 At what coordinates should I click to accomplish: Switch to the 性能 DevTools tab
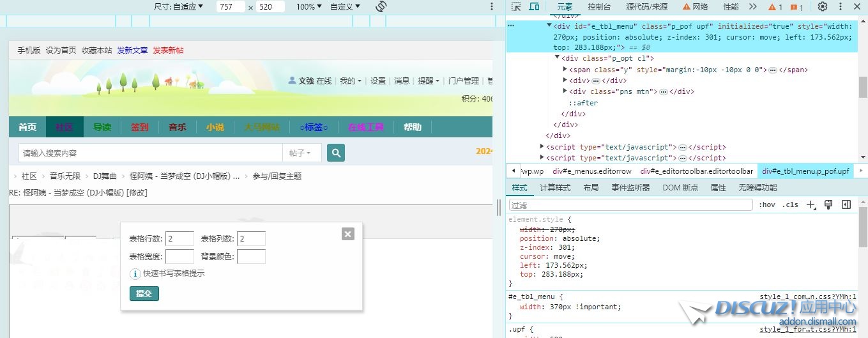coord(731,6)
